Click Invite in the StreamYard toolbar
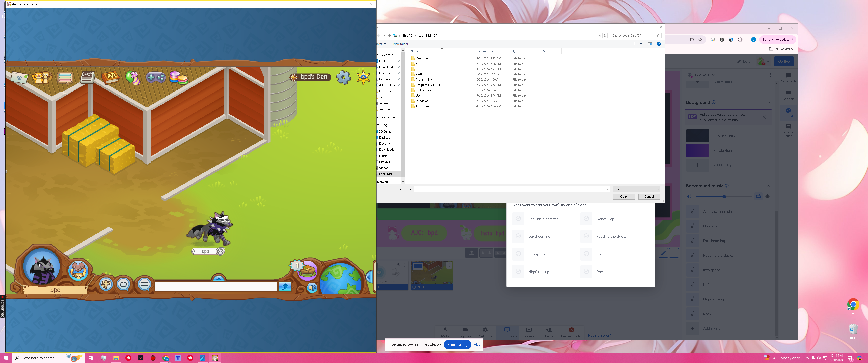The width and height of the screenshot is (868, 363). (x=549, y=332)
